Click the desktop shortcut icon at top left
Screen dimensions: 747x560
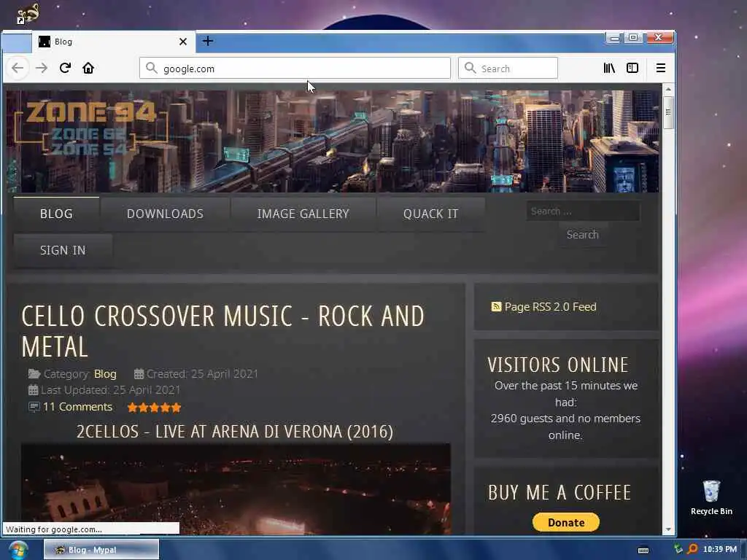pyautogui.click(x=28, y=14)
